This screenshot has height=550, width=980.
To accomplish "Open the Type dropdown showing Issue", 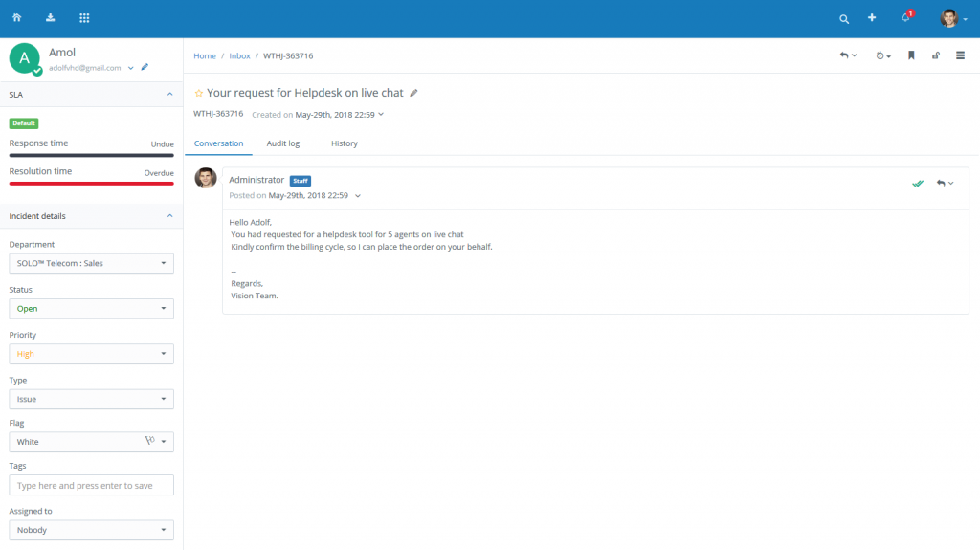I will coord(91,399).
